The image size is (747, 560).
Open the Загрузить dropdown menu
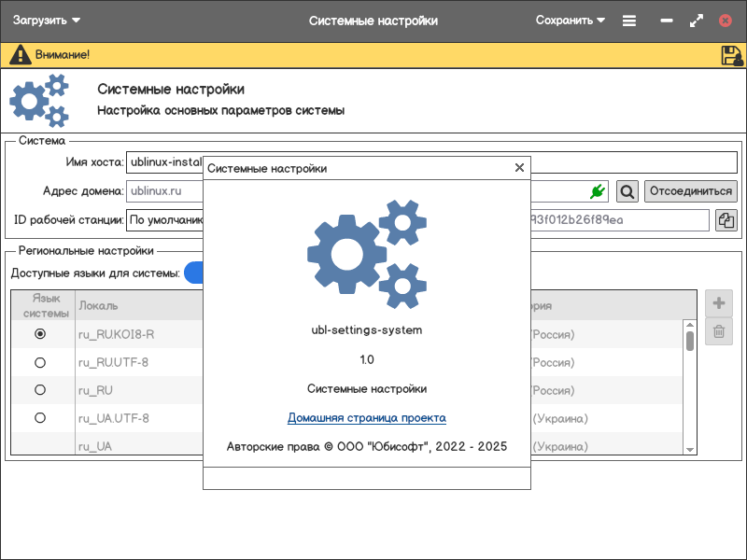pos(47,21)
